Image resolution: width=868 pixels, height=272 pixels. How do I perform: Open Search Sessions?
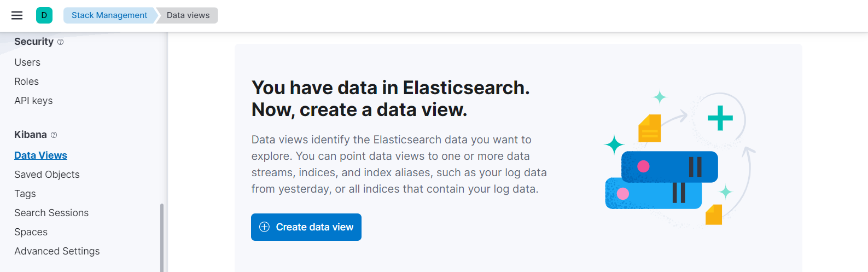tap(51, 213)
